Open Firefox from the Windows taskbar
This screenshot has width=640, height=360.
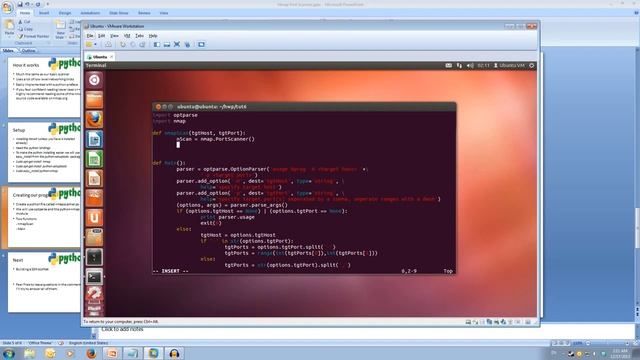tap(91, 353)
